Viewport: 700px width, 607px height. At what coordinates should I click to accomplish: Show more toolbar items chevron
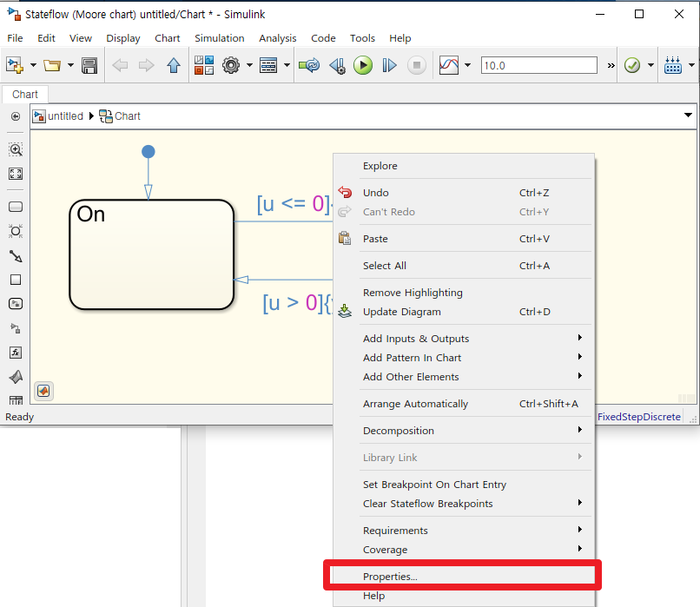point(611,66)
